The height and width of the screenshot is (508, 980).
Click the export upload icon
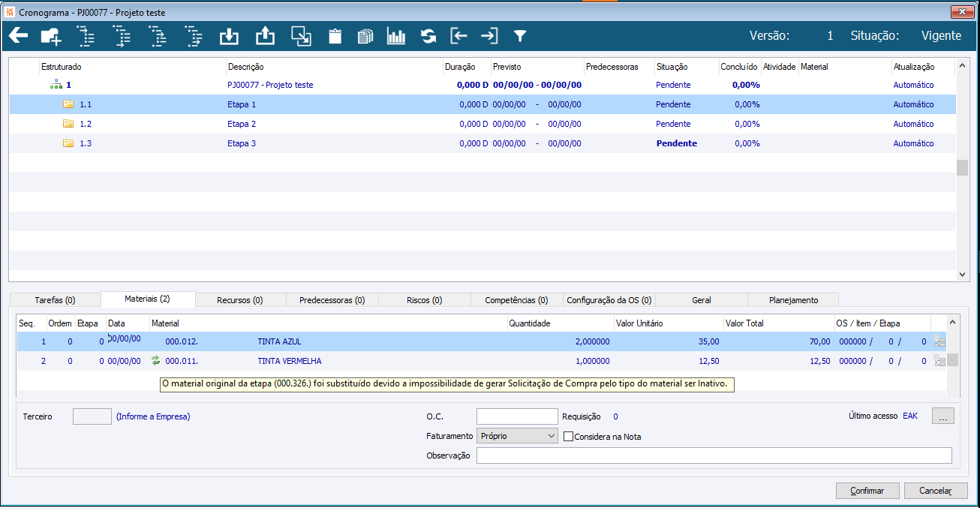[x=266, y=36]
